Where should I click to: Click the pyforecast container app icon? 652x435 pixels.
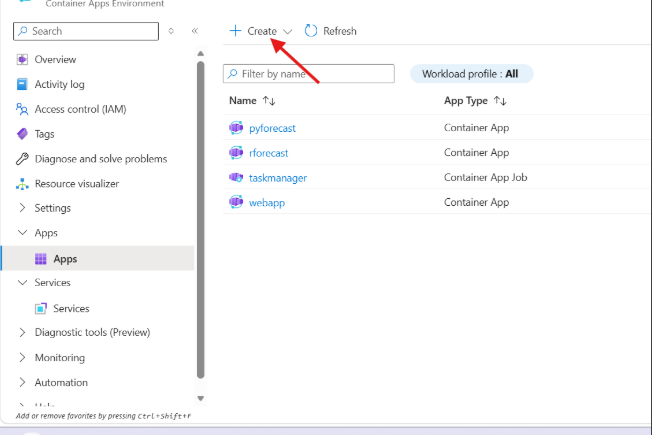pos(236,128)
